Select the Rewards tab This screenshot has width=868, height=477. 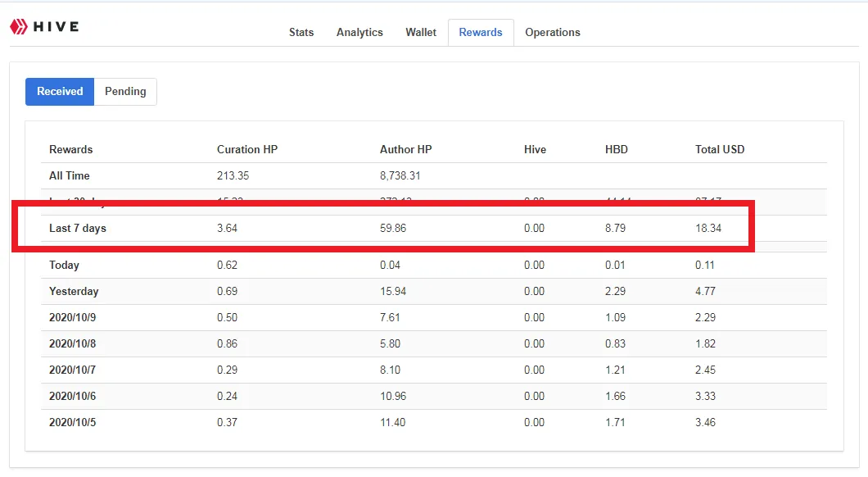[x=481, y=32]
